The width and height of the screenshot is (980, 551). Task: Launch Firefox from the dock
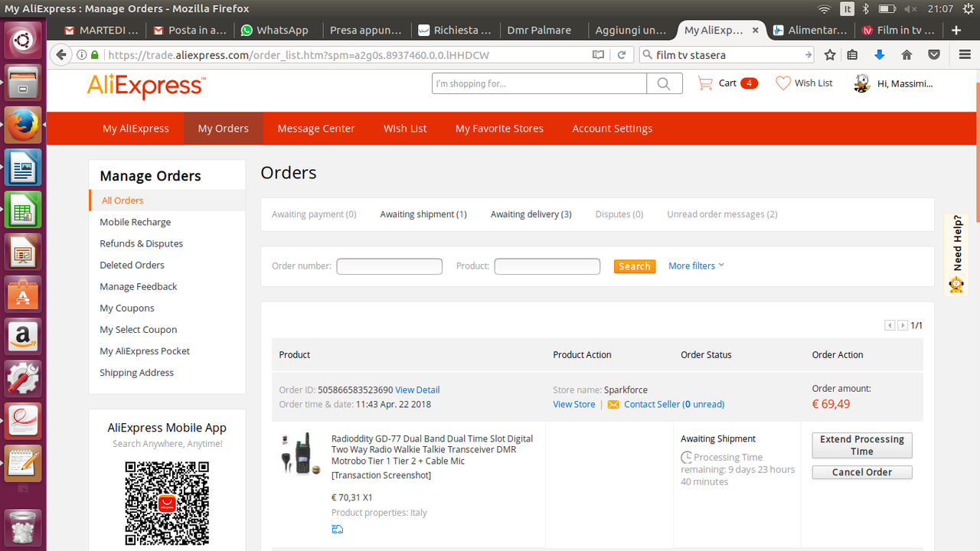(23, 125)
